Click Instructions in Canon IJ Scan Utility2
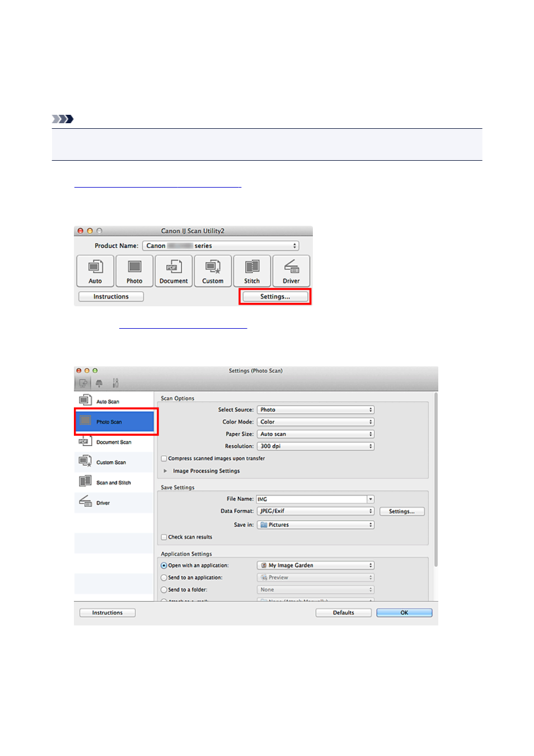 pos(111,297)
